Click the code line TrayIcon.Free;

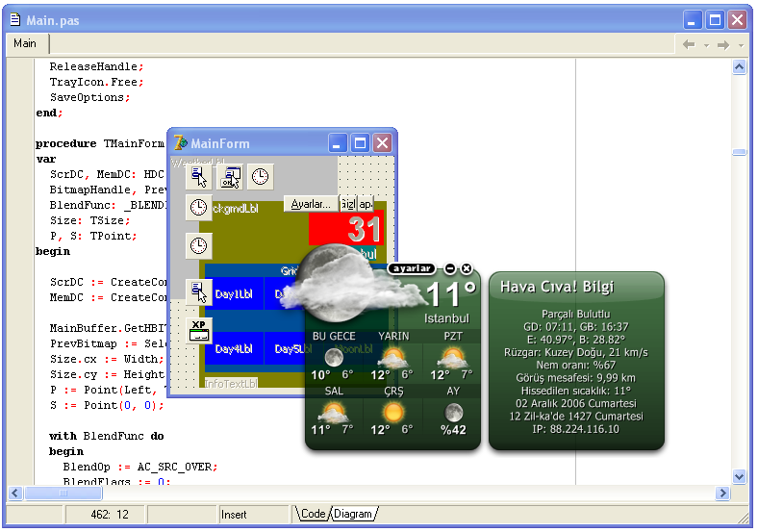pyautogui.click(x=97, y=82)
